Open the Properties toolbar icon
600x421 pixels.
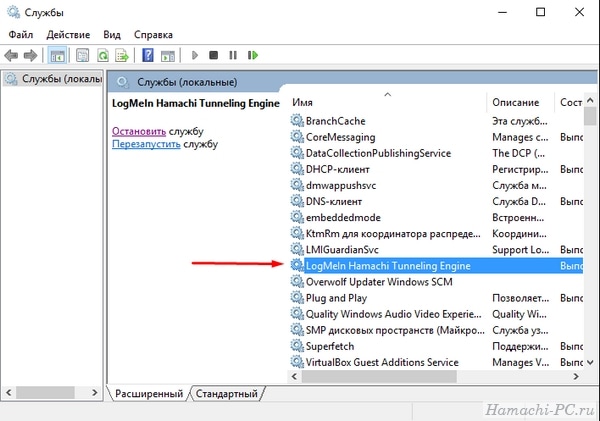[82, 55]
